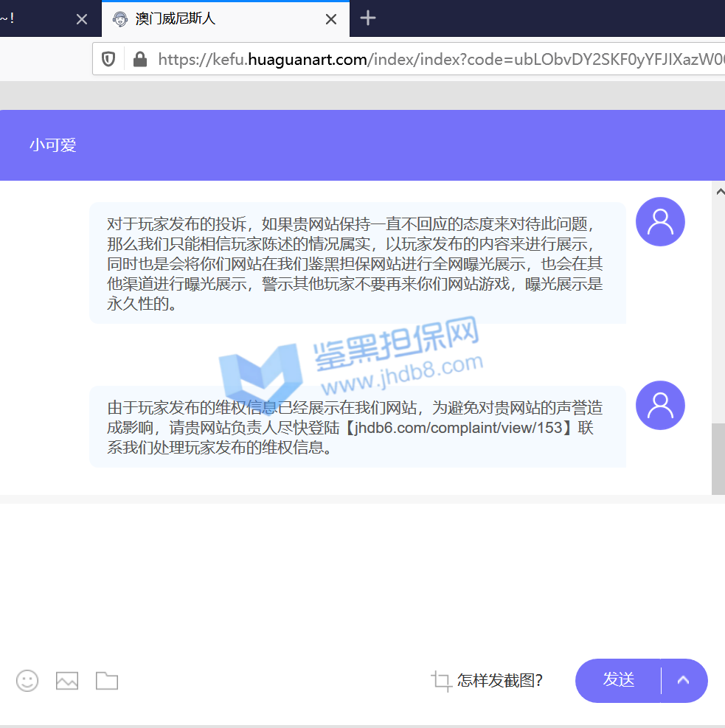Screen dimensions: 725x728
Task: Open the emoji picker smiley icon
Action: (x=27, y=680)
